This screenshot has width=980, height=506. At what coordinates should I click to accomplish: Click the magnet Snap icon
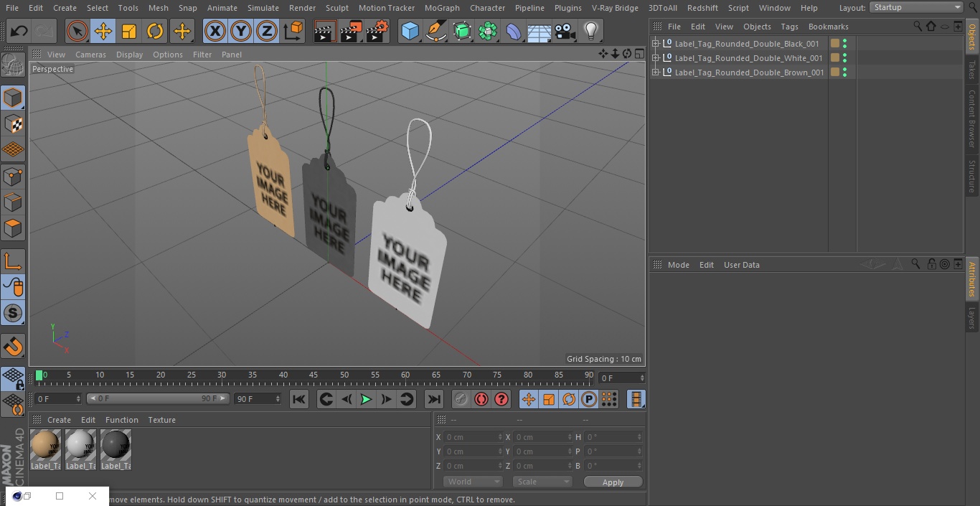(x=13, y=347)
